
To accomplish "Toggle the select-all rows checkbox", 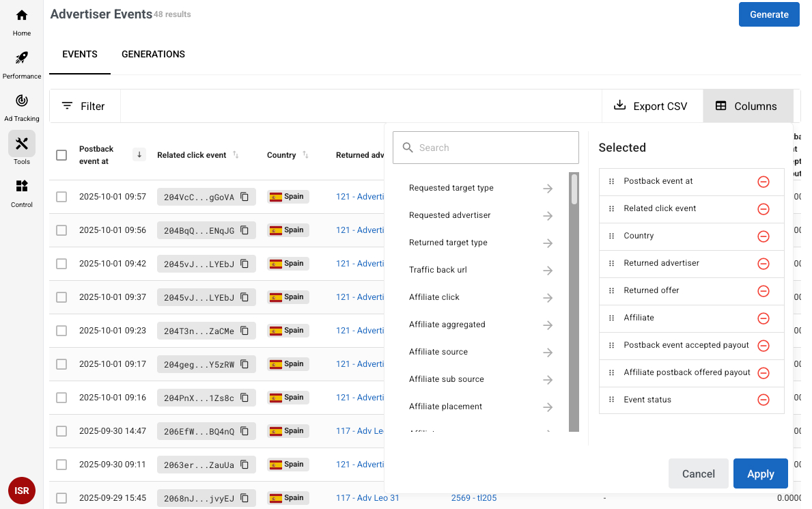I will pyautogui.click(x=61, y=155).
